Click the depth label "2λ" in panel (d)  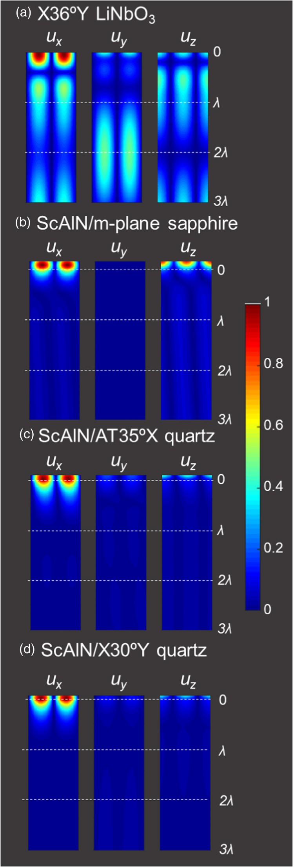pyautogui.click(x=226, y=801)
